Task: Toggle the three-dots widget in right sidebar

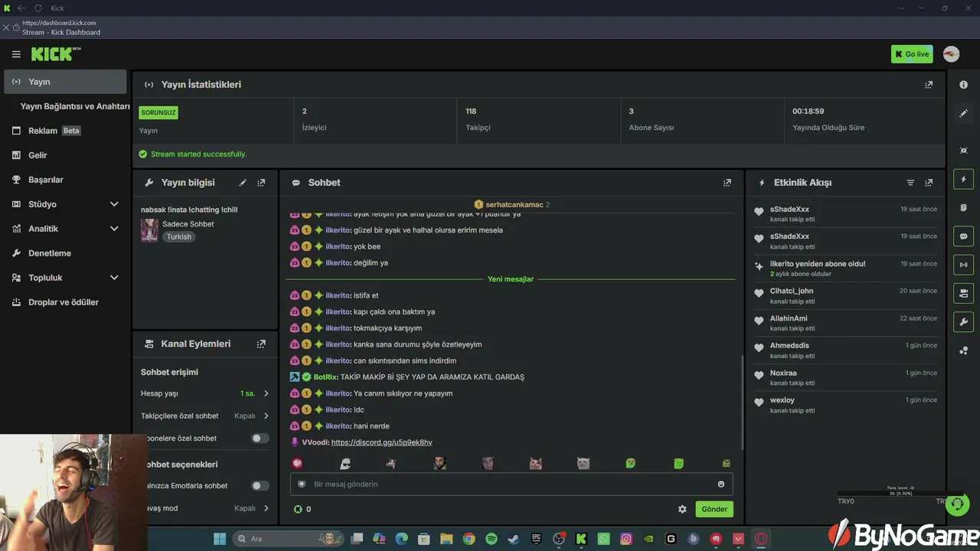Action: pos(964,350)
